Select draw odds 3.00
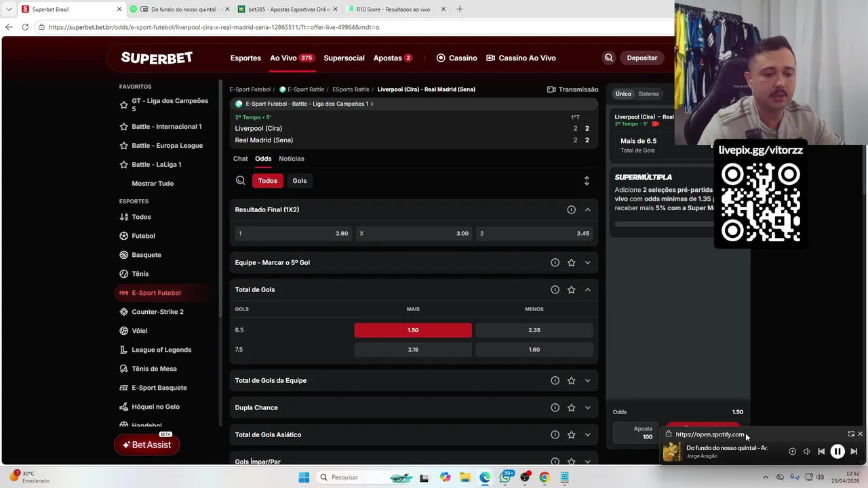Image resolution: width=868 pixels, height=488 pixels. point(414,233)
